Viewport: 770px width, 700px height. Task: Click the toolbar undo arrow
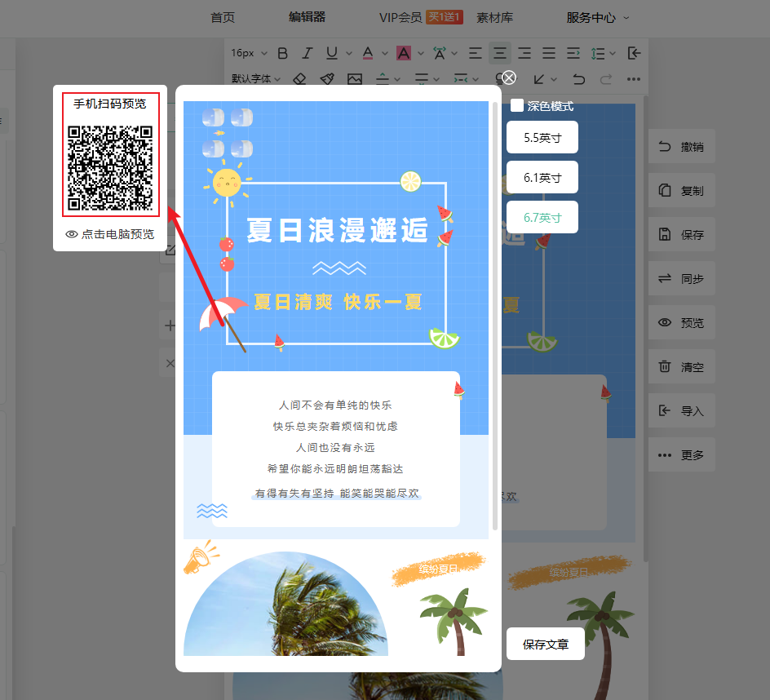coord(579,79)
